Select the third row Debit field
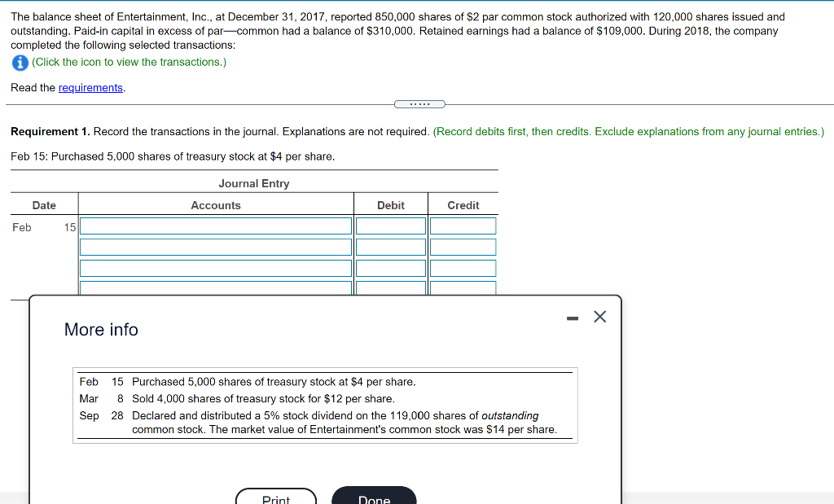This screenshot has width=834, height=504. [391, 267]
